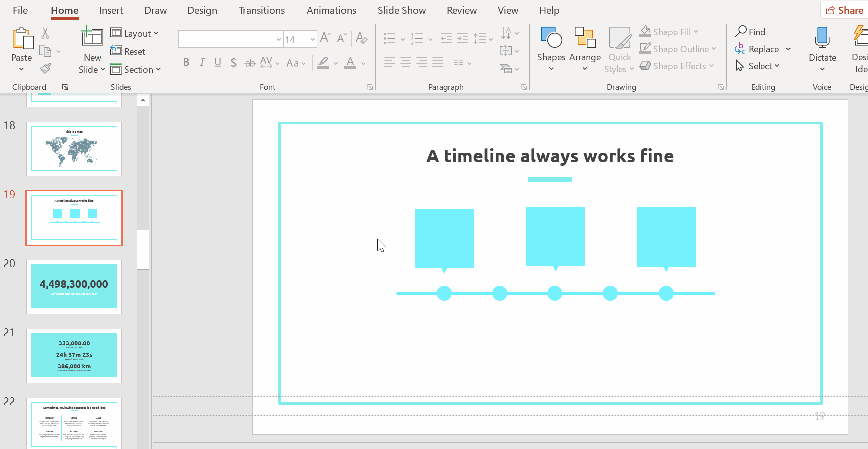This screenshot has height=449, width=868.
Task: Expand the Section dropdown
Action: (136, 69)
